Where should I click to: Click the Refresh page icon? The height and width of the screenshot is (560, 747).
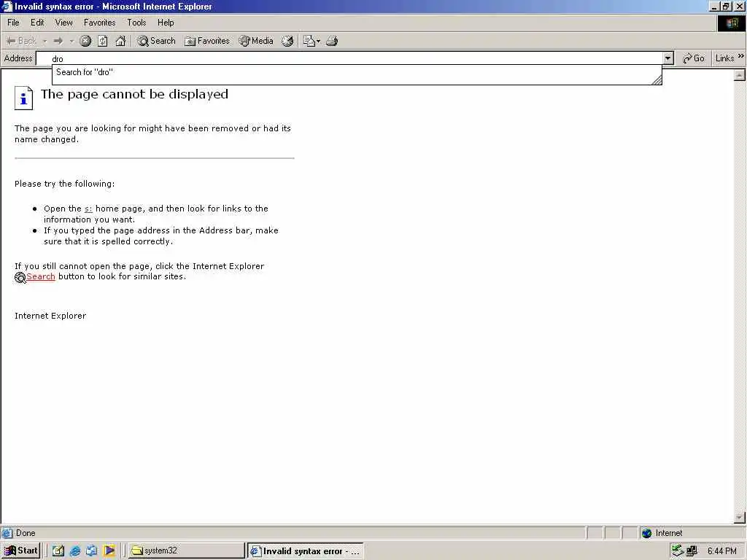point(103,41)
